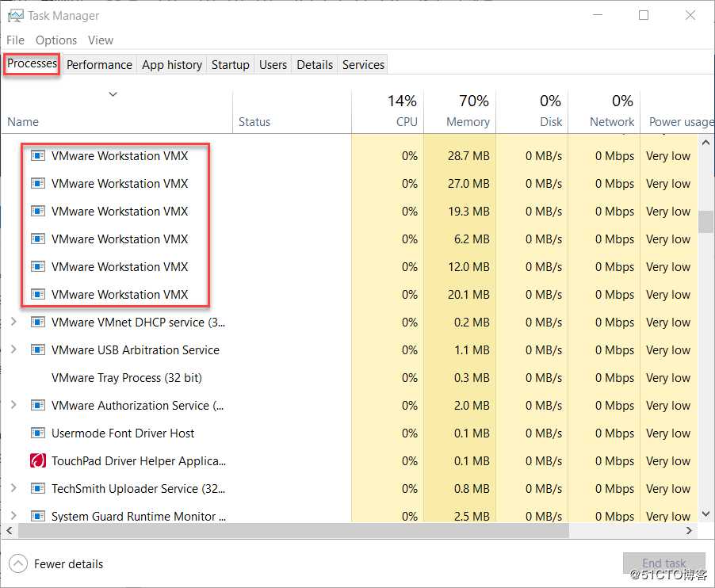Sort by the Network column header
715x588 pixels.
(604, 112)
